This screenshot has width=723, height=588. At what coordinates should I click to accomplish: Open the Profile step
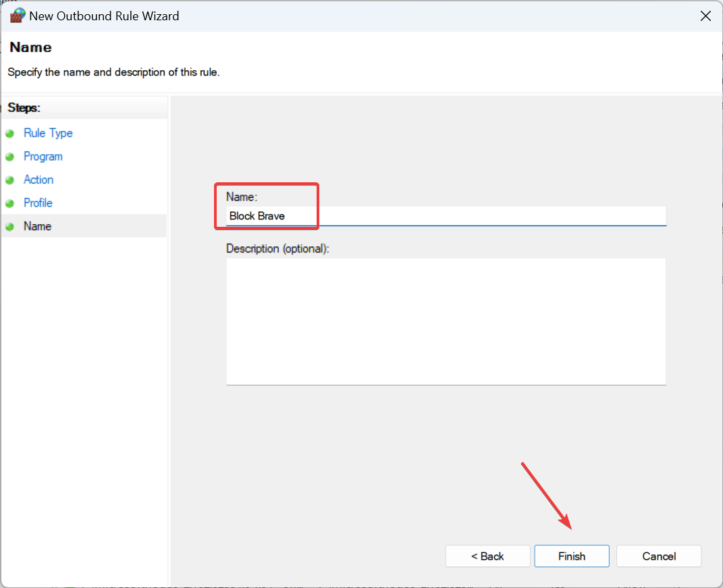pyautogui.click(x=38, y=203)
